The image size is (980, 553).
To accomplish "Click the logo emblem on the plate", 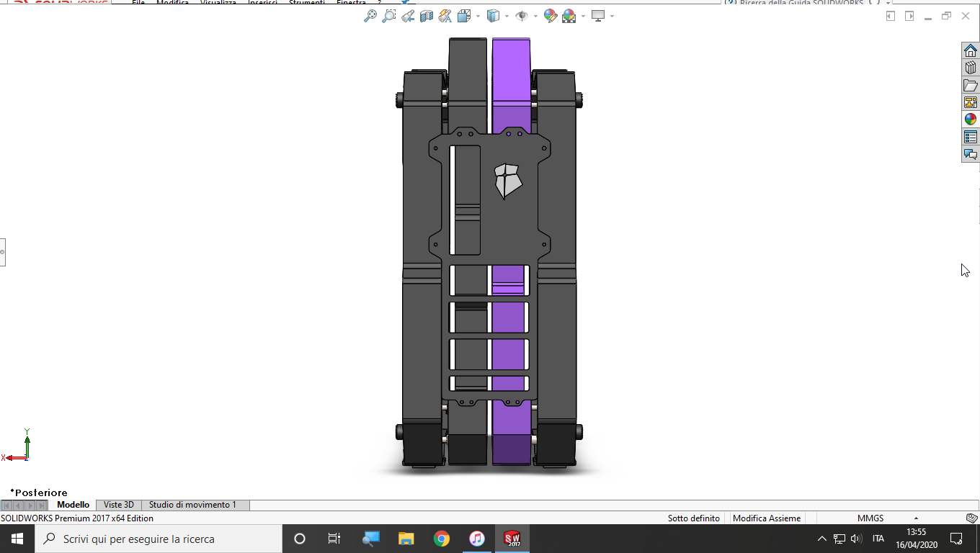I will point(507,181).
